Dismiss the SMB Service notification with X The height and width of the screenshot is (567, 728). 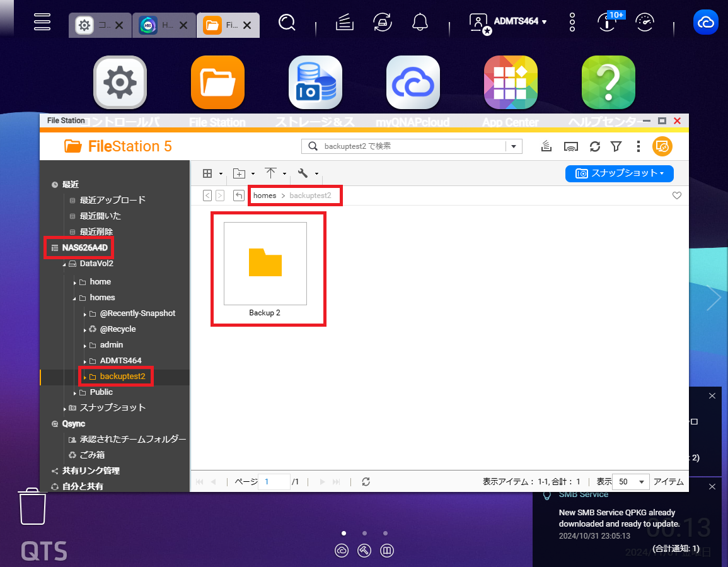point(712,487)
